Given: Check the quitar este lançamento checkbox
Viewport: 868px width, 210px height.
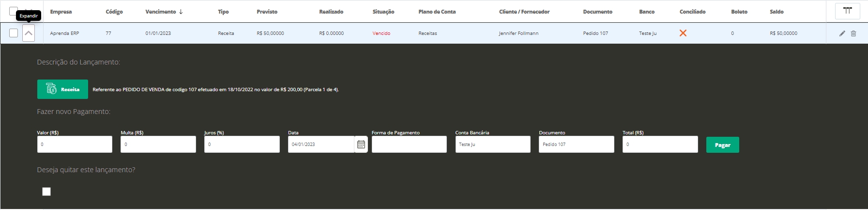Looking at the screenshot, I should click(46, 192).
